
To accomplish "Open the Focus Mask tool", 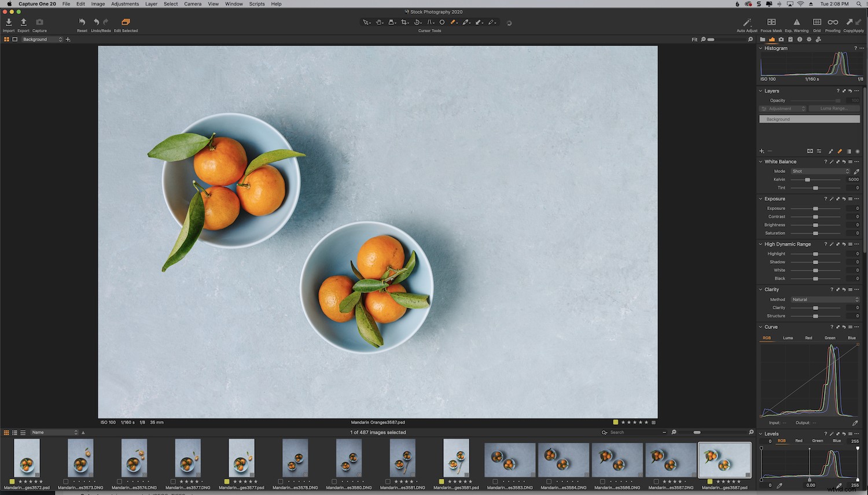I will (771, 23).
